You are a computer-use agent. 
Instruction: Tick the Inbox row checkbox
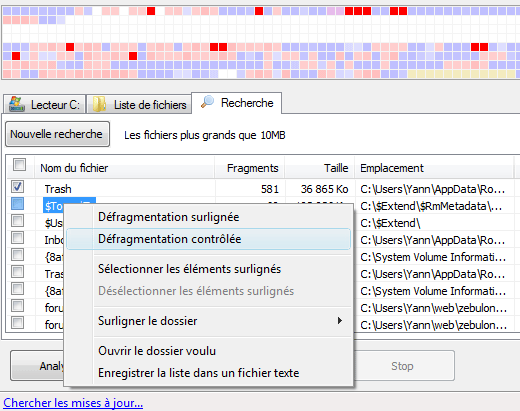point(17,238)
